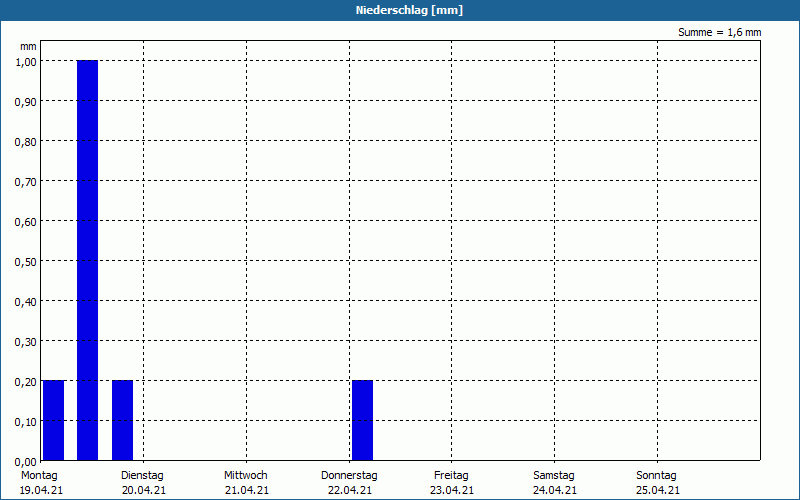Click the 0,40 y-axis value
The image size is (800, 500).
pyautogui.click(x=26, y=302)
